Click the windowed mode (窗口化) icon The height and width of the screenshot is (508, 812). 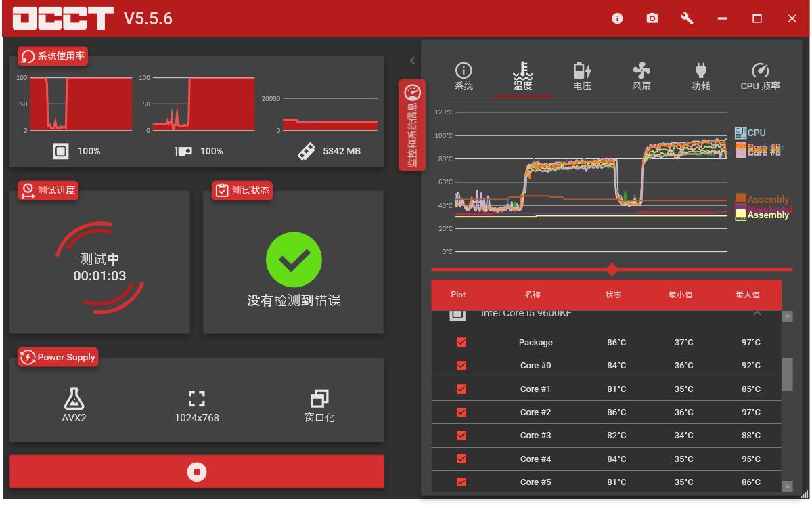(319, 398)
